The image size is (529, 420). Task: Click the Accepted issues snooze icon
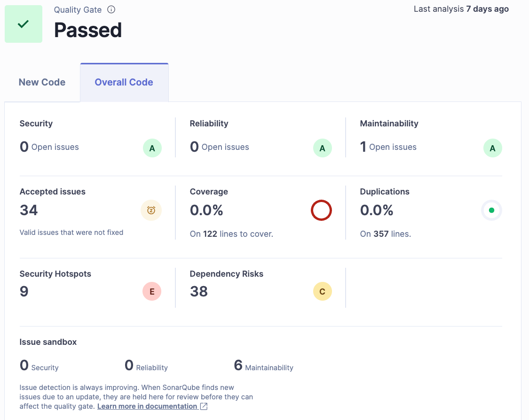(x=151, y=210)
